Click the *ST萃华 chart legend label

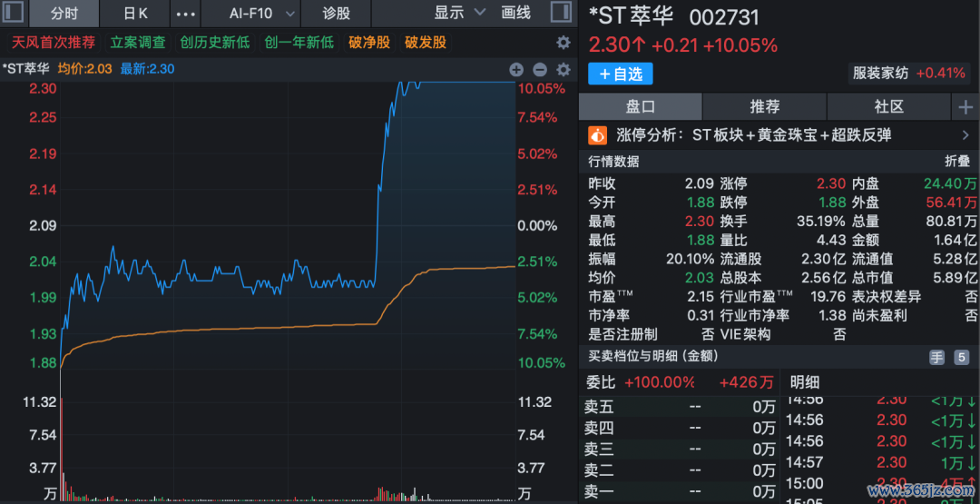coord(27,69)
